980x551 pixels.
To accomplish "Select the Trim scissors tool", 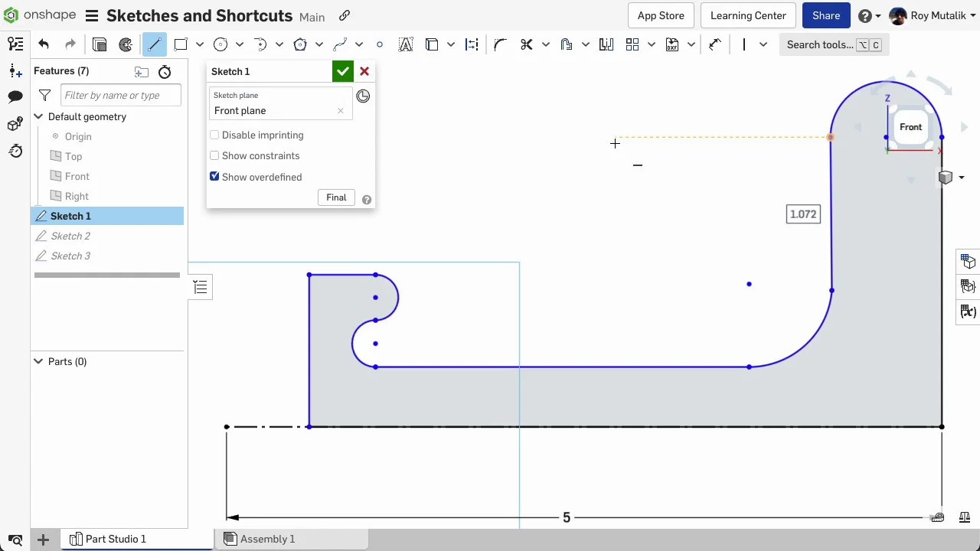I will pos(526,44).
